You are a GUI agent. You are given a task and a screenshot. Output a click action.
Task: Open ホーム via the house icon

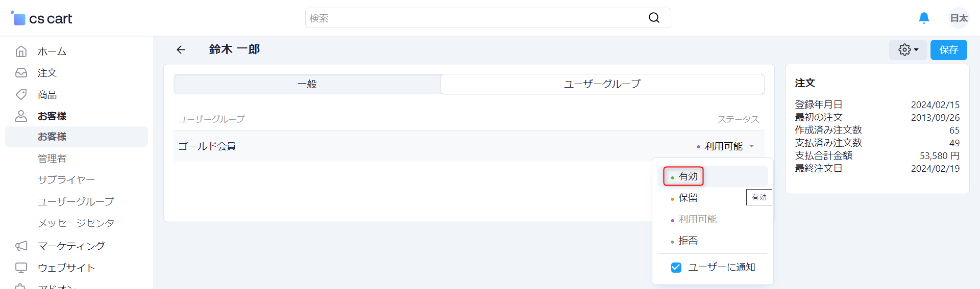click(21, 51)
